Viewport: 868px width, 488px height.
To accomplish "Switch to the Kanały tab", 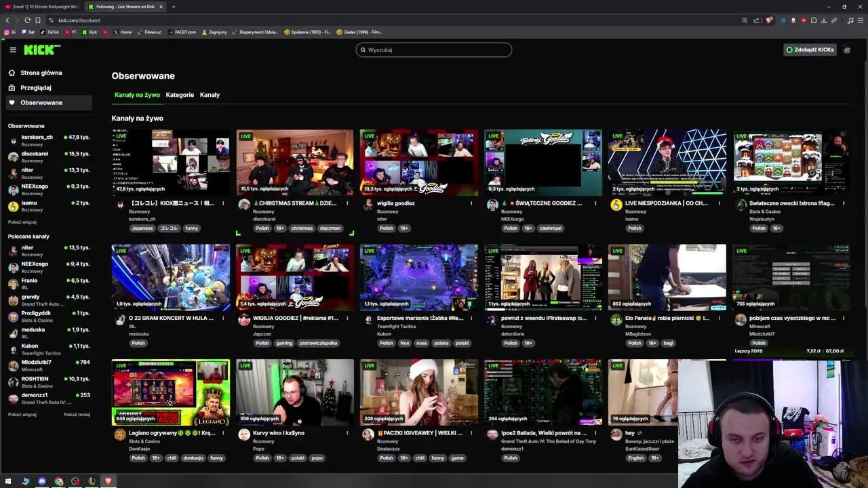I will pyautogui.click(x=210, y=95).
